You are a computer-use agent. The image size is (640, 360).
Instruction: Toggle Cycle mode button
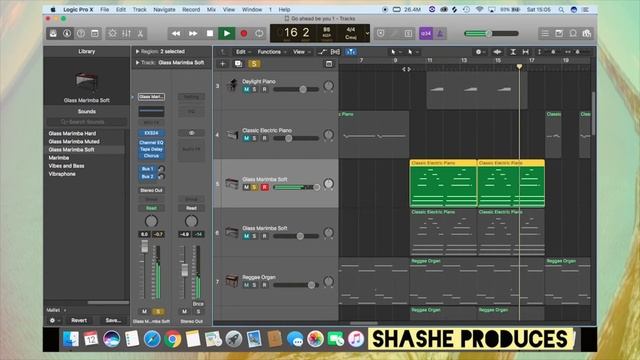260,33
